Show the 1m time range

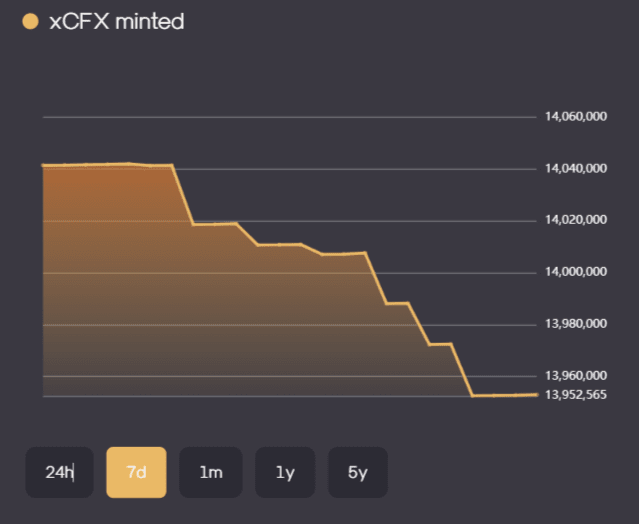coord(210,472)
